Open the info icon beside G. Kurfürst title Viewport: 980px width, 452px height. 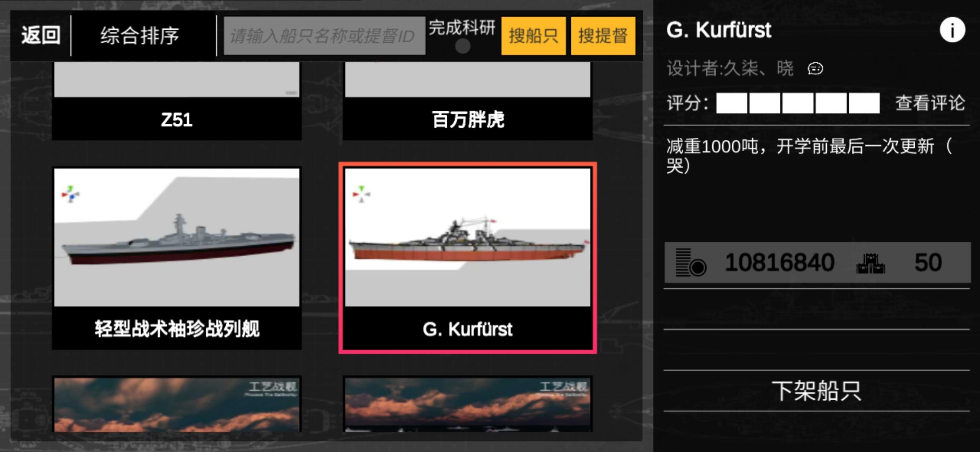(952, 30)
